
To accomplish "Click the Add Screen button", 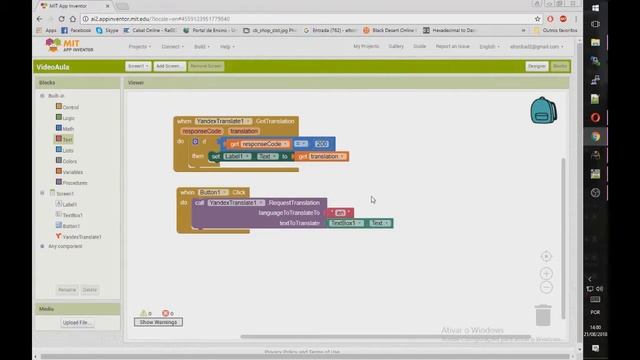I will 169,66.
